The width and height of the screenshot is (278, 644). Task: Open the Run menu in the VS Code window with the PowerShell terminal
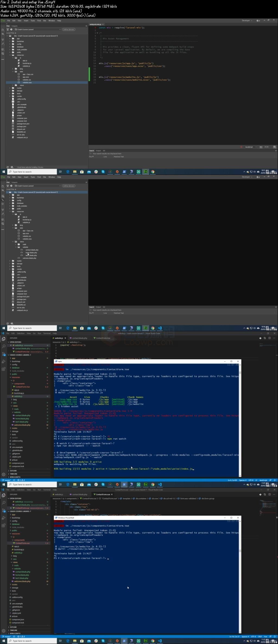tap(39, 490)
